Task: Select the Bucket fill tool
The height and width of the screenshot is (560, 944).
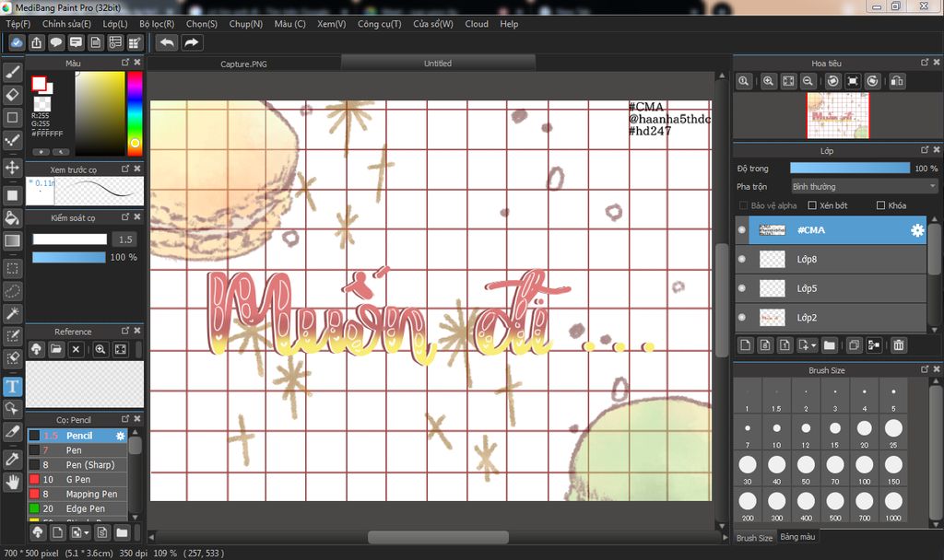Action: point(12,217)
